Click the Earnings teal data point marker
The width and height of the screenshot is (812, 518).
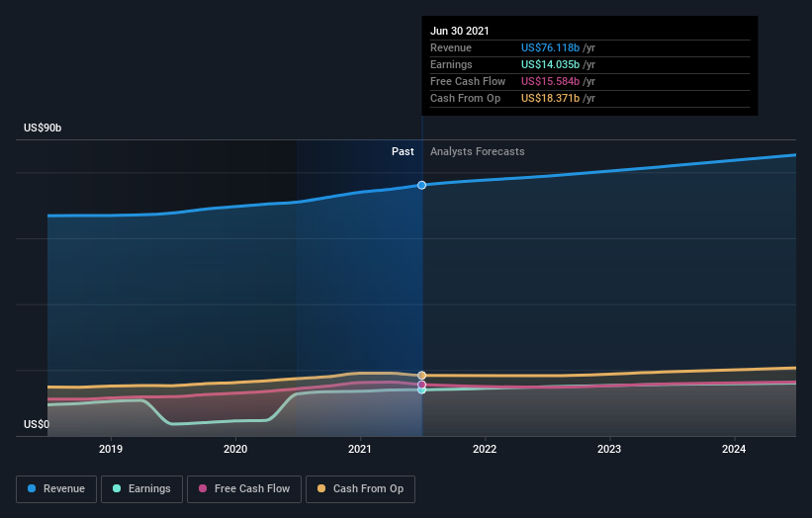[422, 390]
